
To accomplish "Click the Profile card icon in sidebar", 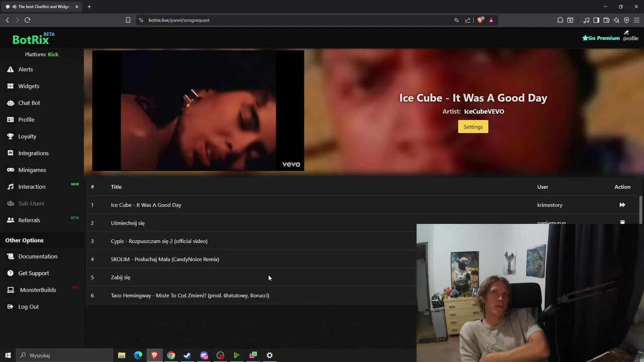I will pyautogui.click(x=10, y=120).
